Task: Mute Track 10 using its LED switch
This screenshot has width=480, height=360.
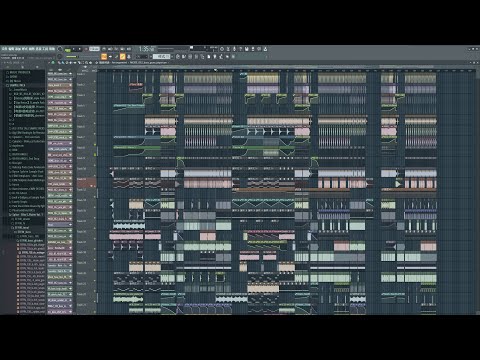Action: pyautogui.click(x=95, y=175)
